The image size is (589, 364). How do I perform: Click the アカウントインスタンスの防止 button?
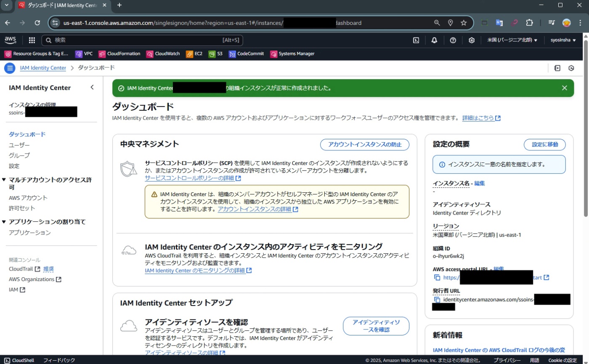364,144
